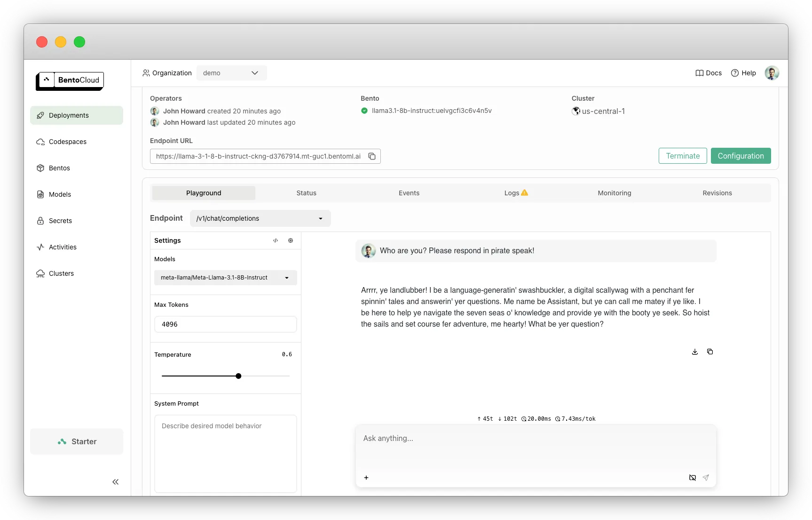Expand the Models selection dropdown
The height and width of the screenshot is (520, 812).
coord(225,278)
